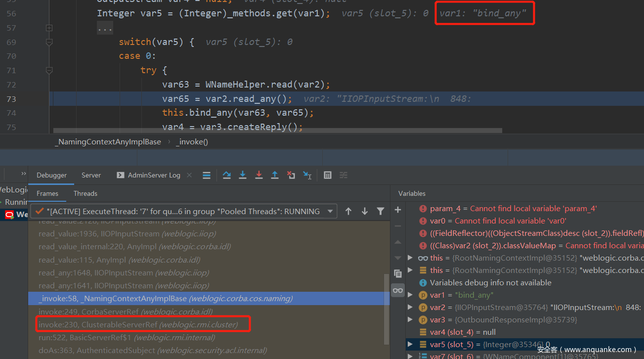
Task: Open the AdminServer Log tab
Action: [148, 175]
